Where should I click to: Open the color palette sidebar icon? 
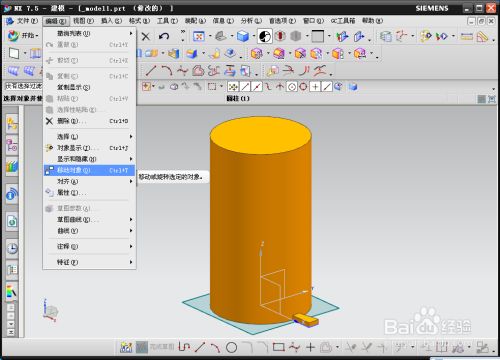(12, 291)
